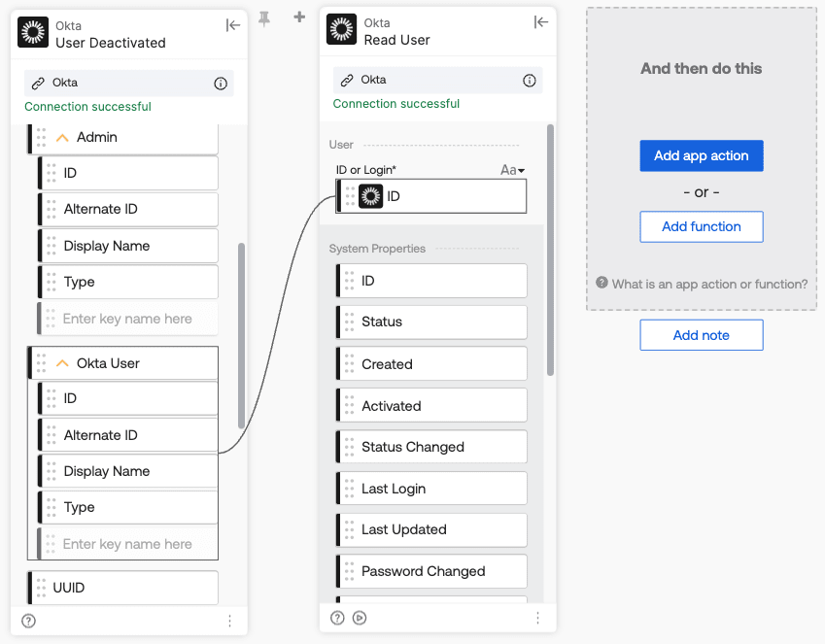
Task: Open connection info on Read User card
Action: [530, 81]
